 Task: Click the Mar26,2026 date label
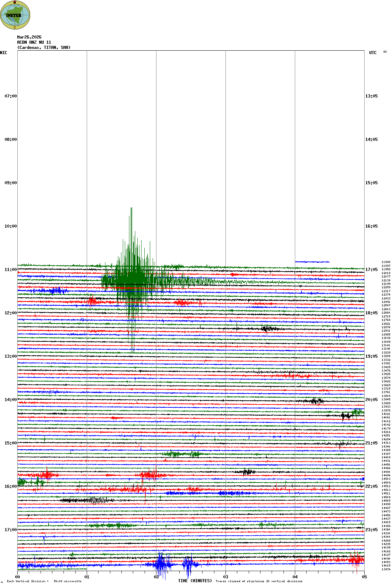(x=29, y=37)
